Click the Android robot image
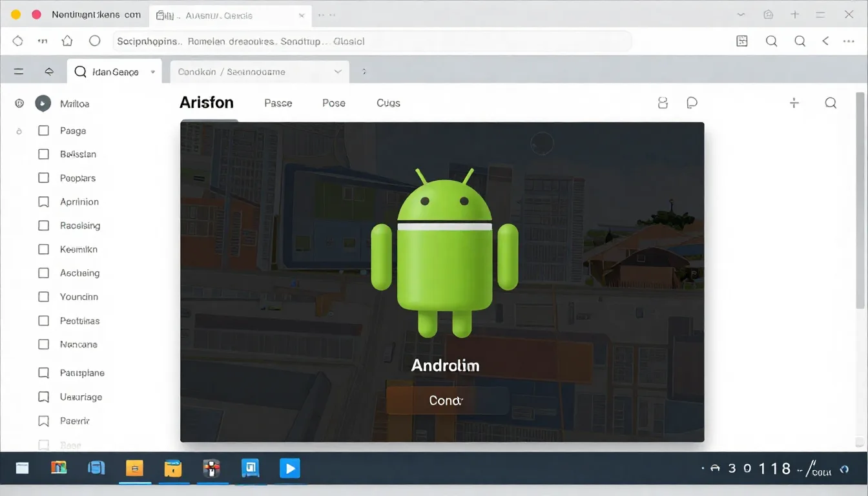 tap(445, 253)
